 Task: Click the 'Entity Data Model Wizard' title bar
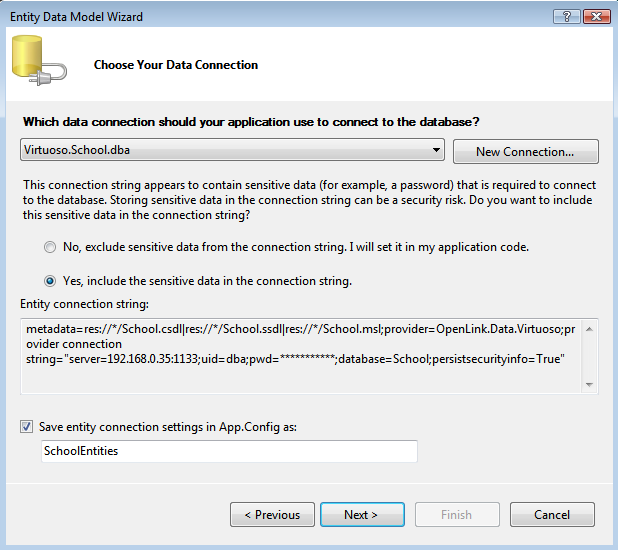tap(250, 17)
